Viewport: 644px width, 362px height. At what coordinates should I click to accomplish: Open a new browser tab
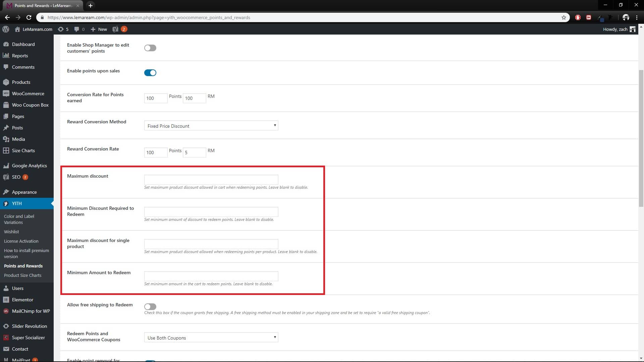(90, 5)
